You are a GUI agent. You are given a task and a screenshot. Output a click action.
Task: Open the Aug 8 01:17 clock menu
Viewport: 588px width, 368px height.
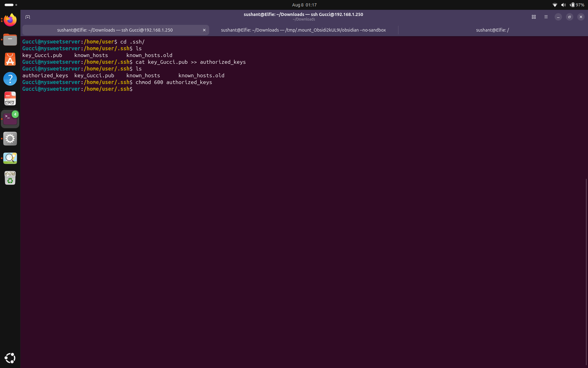pos(304,5)
